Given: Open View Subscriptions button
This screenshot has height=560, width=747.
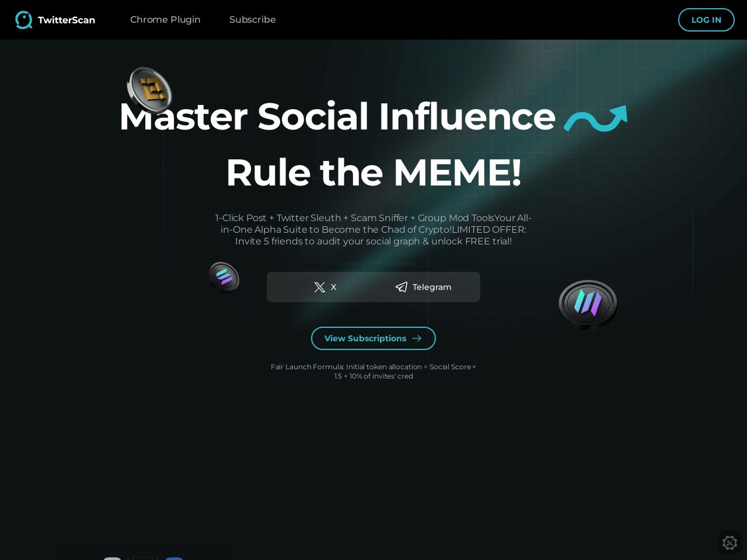Looking at the screenshot, I should [x=373, y=338].
